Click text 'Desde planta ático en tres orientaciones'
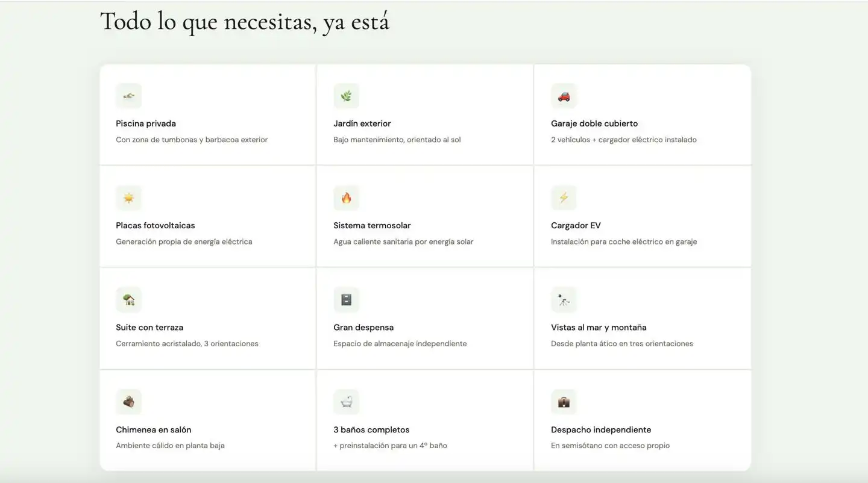This screenshot has width=868, height=483. (622, 344)
